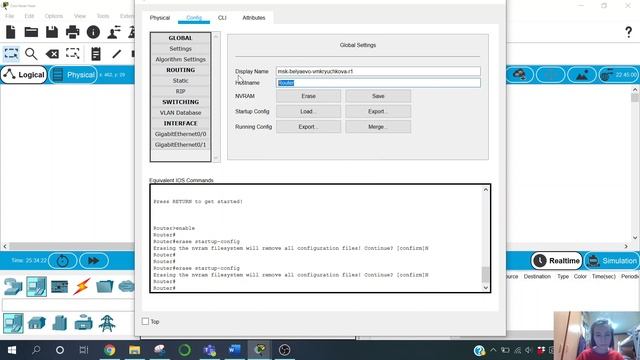640x360 pixels.
Task: Open the Options menu
Action: click(x=54, y=16)
